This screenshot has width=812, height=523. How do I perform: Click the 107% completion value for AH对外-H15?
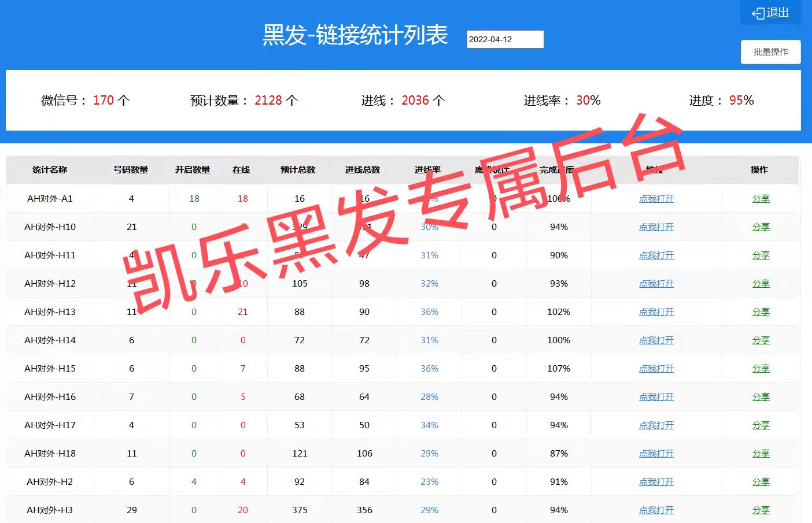[x=559, y=369]
